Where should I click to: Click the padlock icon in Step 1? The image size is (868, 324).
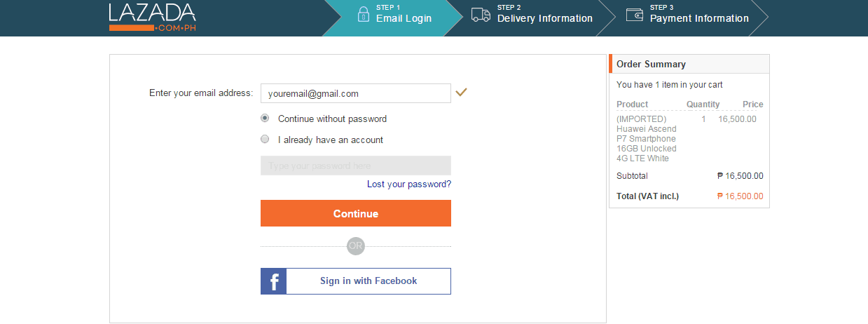(363, 14)
